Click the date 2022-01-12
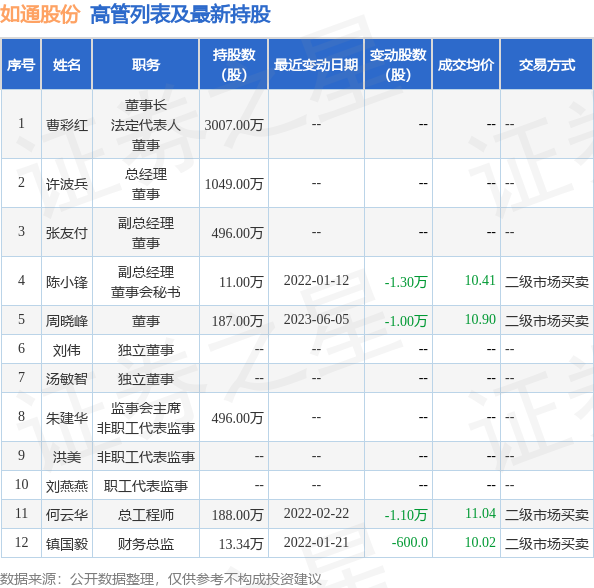Image resolution: width=594 pixels, height=588 pixels. (316, 280)
